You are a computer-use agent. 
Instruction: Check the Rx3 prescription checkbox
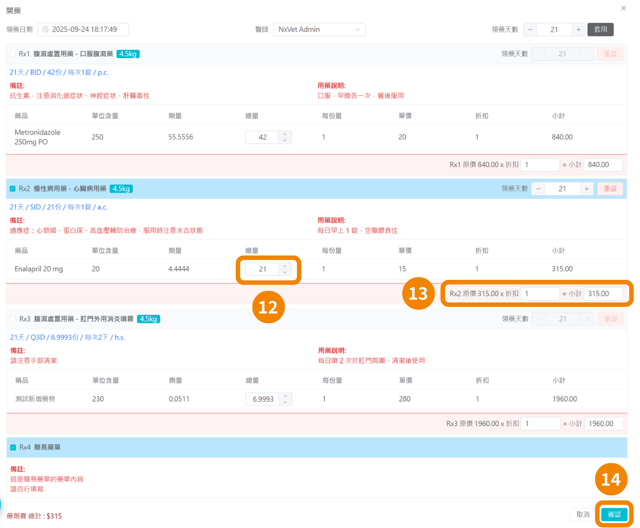click(x=13, y=319)
